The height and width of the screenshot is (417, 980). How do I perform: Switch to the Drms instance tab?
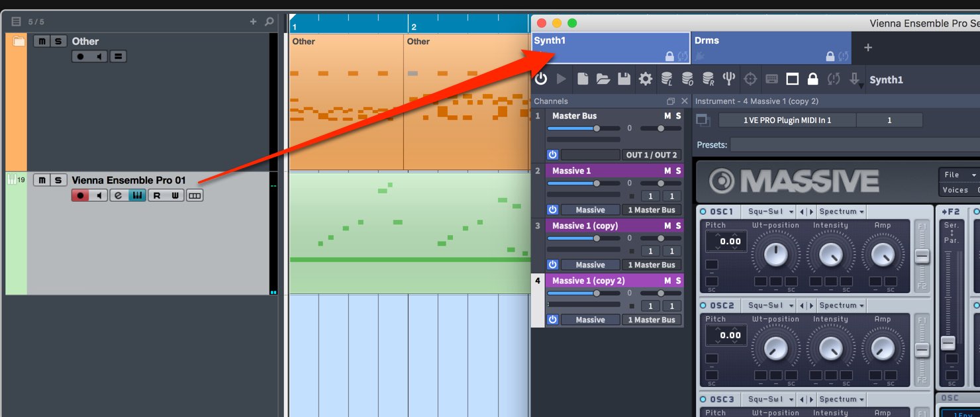[x=770, y=48]
